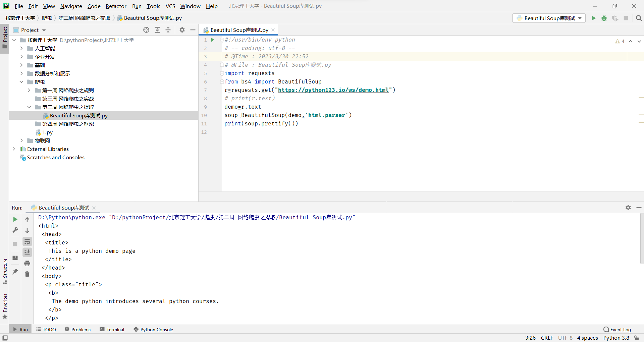The width and height of the screenshot is (644, 342).
Task: Move down the stack trace arrow
Action: (x=27, y=231)
